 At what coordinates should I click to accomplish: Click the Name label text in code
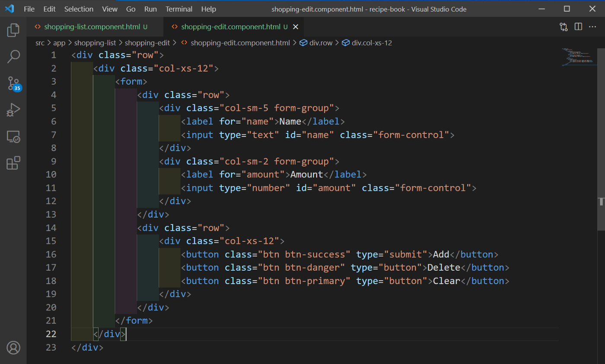tap(290, 121)
